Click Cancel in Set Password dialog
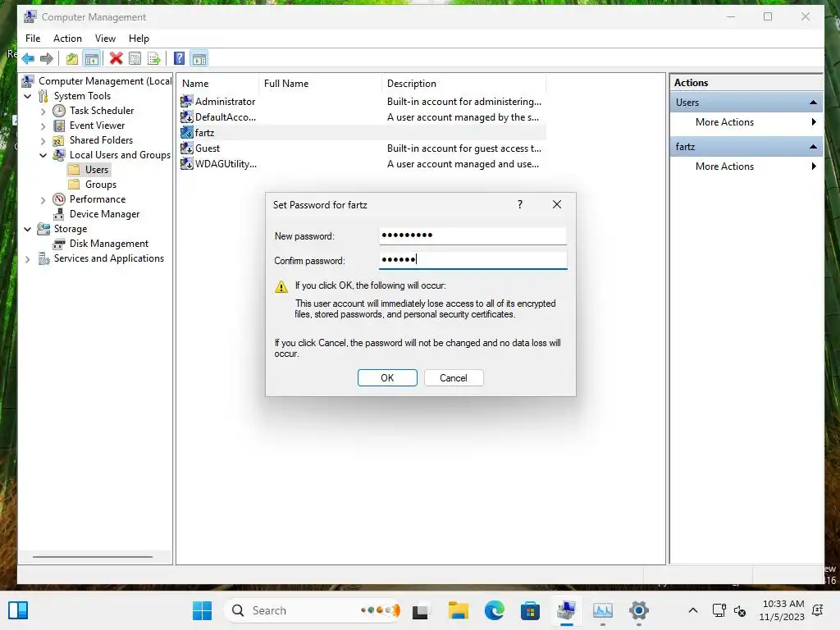The width and height of the screenshot is (840, 630). tap(453, 377)
